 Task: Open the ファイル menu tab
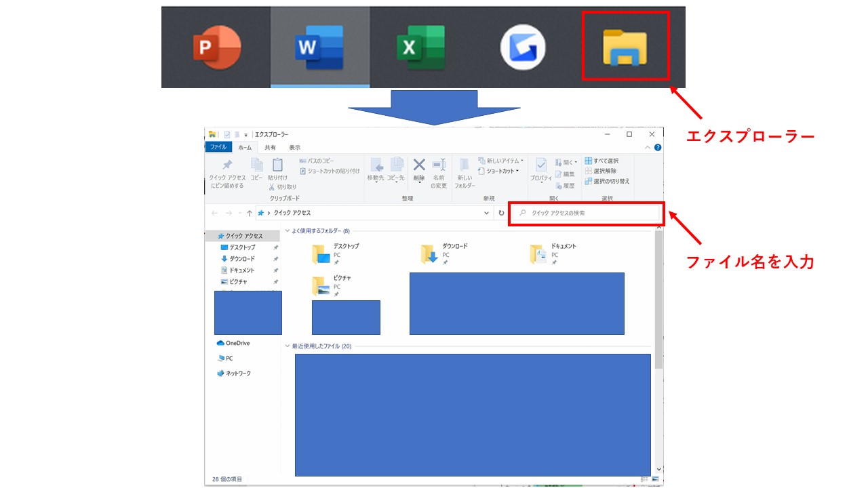tap(218, 147)
